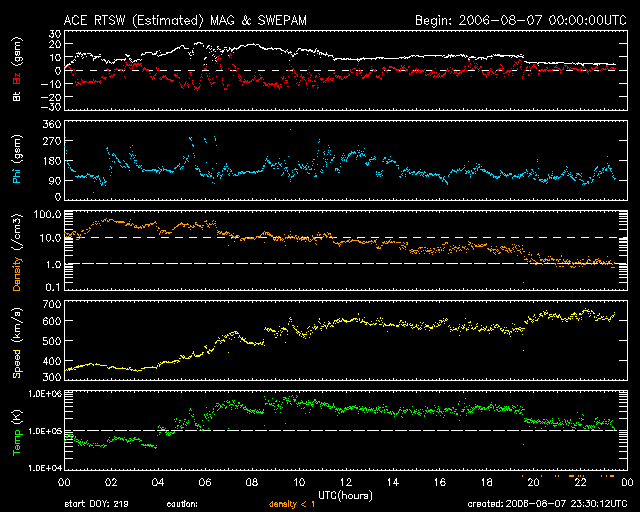The image size is (640, 512).
Task: Click the "caution:" footer text
Action: click(x=182, y=504)
